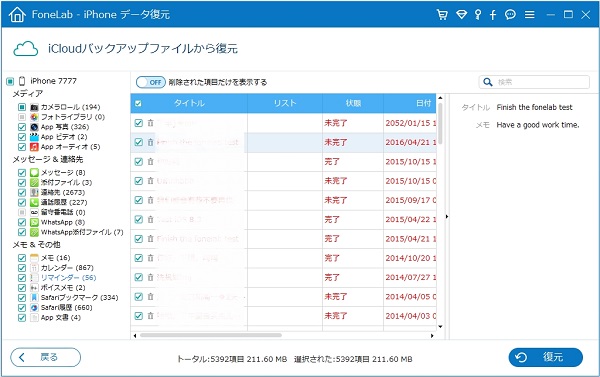The width and height of the screenshot is (600, 377).
Task: Click the 戻る back button
Action: (x=46, y=357)
